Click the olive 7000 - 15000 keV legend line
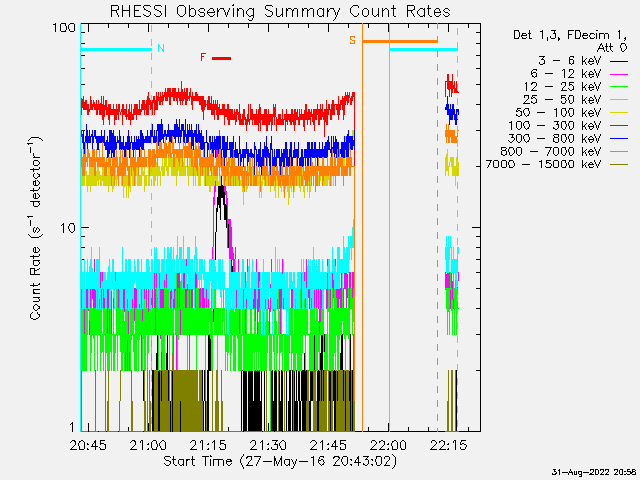The image size is (640, 480). click(x=619, y=165)
